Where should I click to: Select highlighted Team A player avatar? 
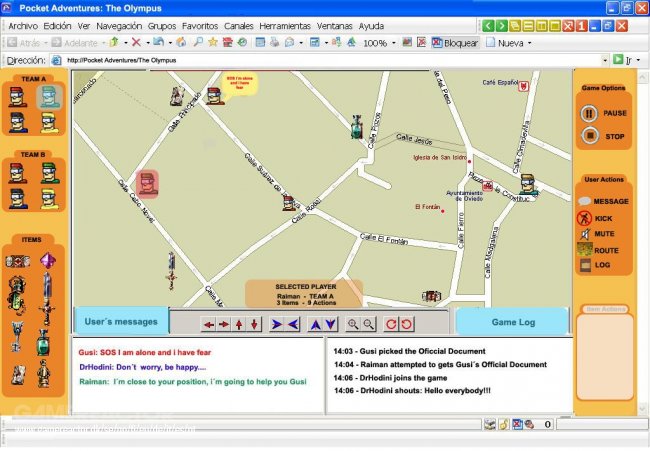(49, 97)
